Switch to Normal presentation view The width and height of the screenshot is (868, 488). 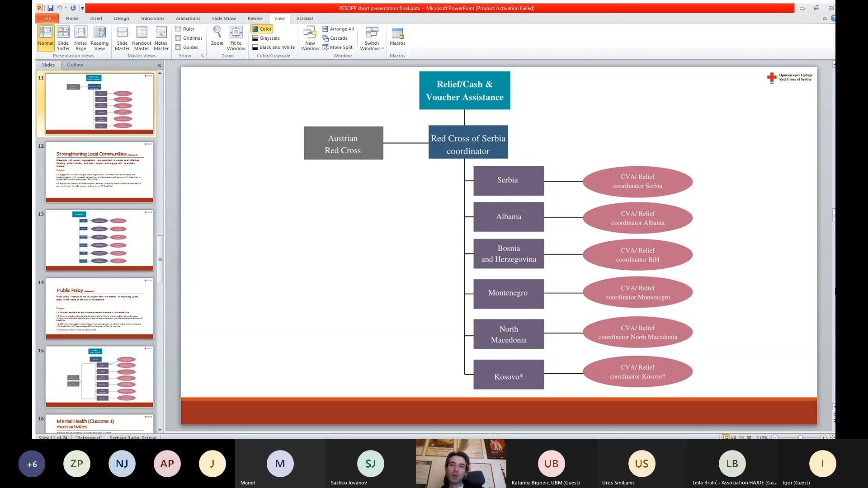tap(46, 38)
